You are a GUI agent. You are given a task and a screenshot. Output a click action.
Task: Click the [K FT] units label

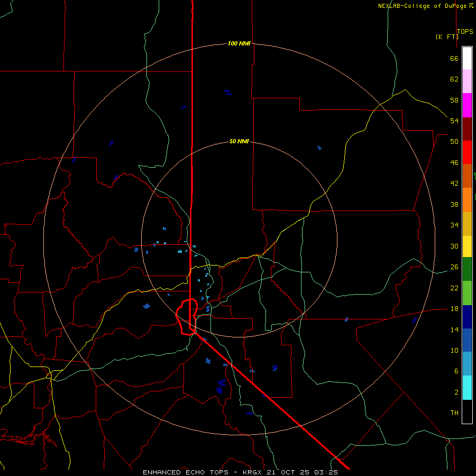pyautogui.click(x=447, y=36)
